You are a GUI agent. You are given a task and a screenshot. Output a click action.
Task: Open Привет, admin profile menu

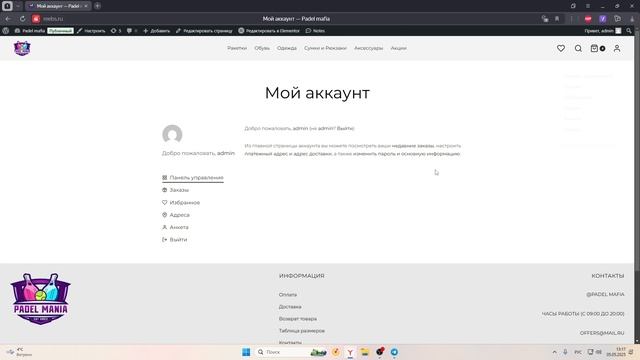603,31
